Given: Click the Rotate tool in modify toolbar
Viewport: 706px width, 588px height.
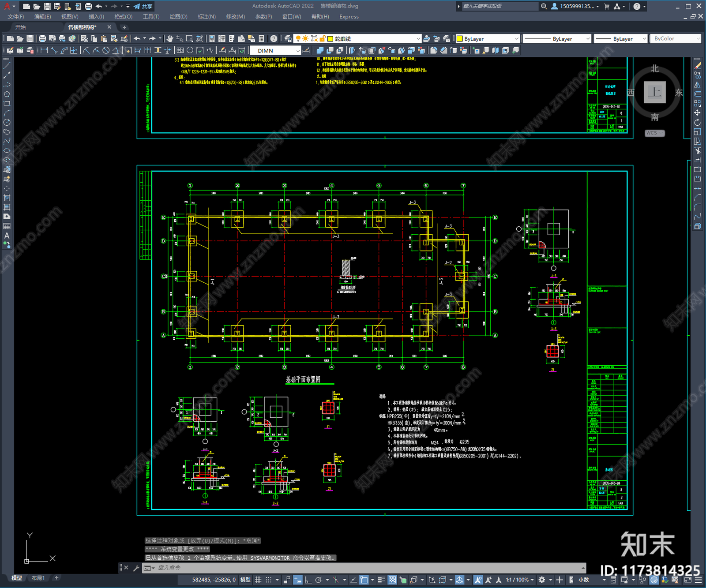Looking at the screenshot, I should [697, 122].
